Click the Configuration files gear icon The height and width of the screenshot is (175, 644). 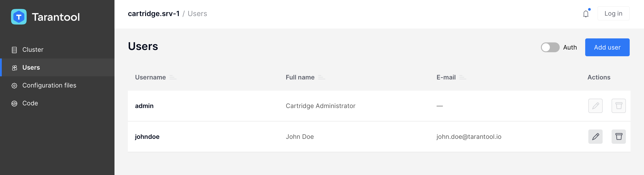click(x=15, y=86)
